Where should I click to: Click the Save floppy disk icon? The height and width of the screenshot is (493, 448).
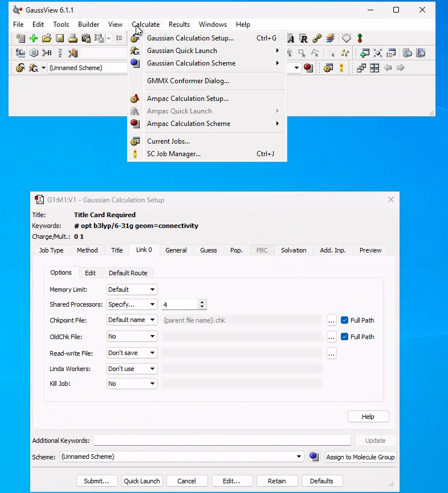point(60,38)
